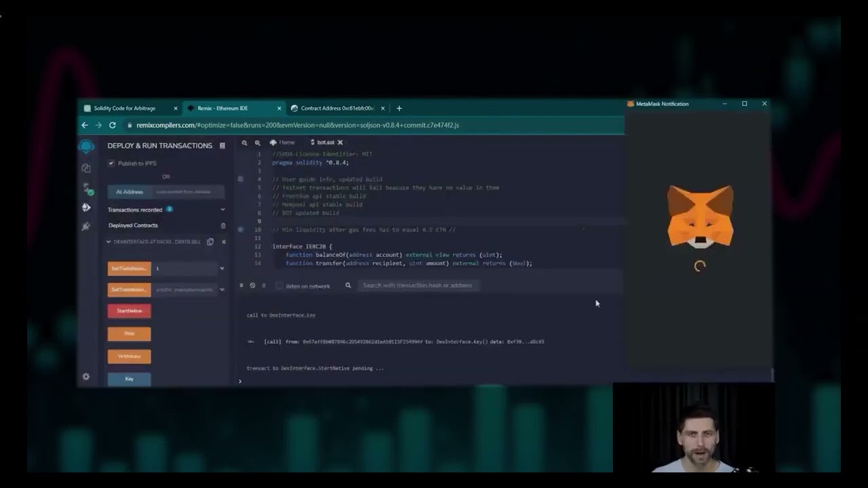Click the blue Key button
Screen dimensions: 868x488
130,378
